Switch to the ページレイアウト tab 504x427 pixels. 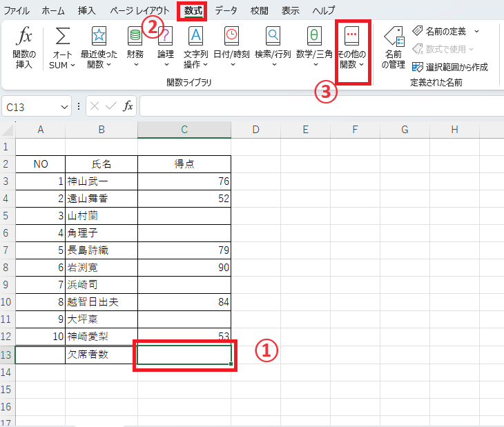(139, 10)
